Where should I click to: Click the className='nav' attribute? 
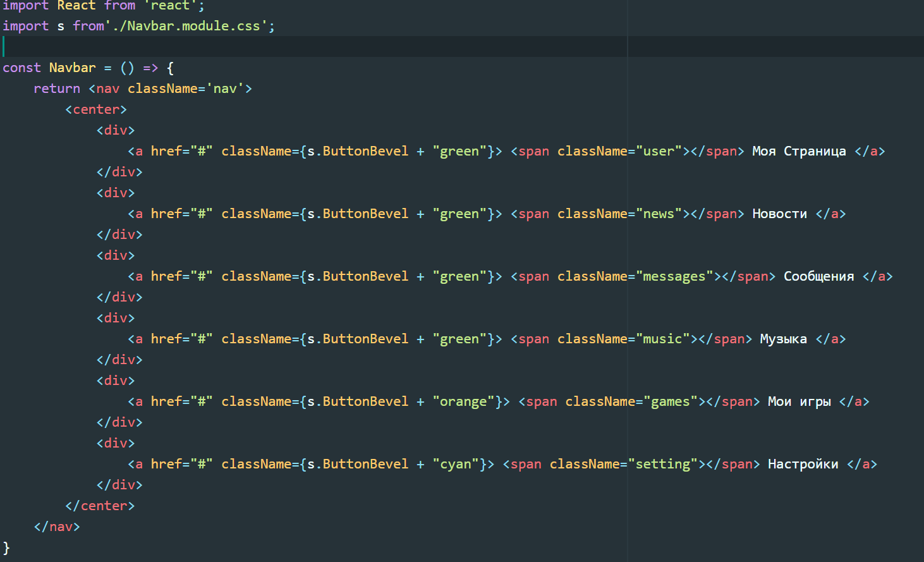pyautogui.click(x=186, y=89)
